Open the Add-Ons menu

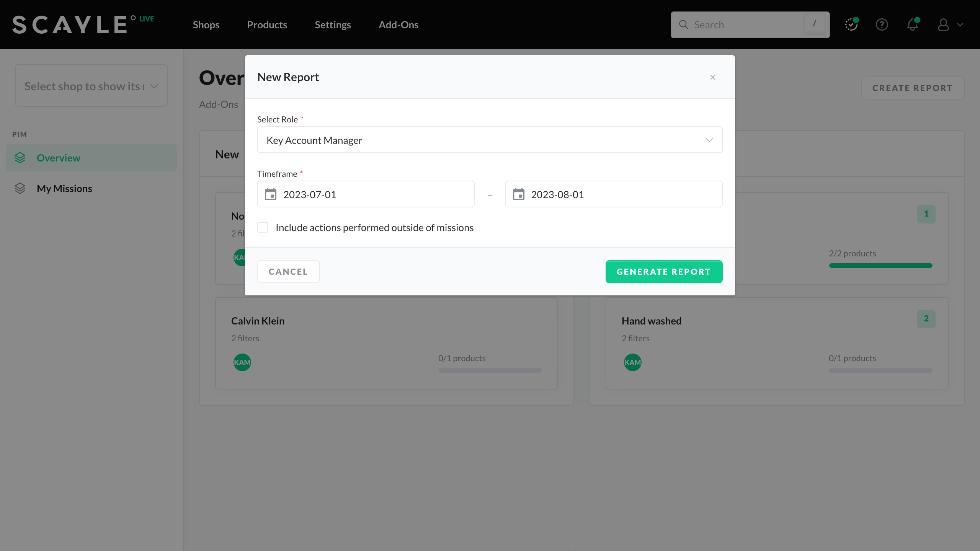point(398,25)
